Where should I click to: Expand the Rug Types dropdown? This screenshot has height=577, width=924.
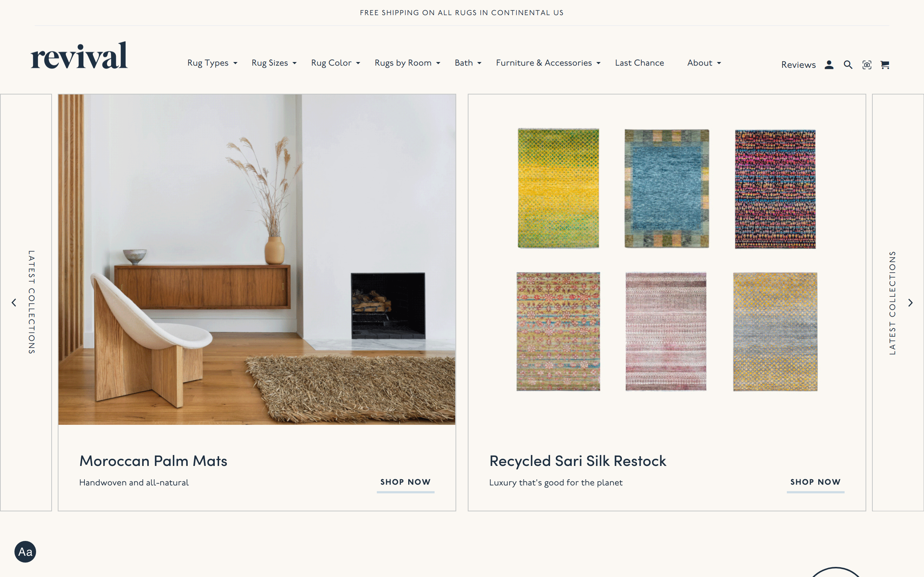[212, 63]
